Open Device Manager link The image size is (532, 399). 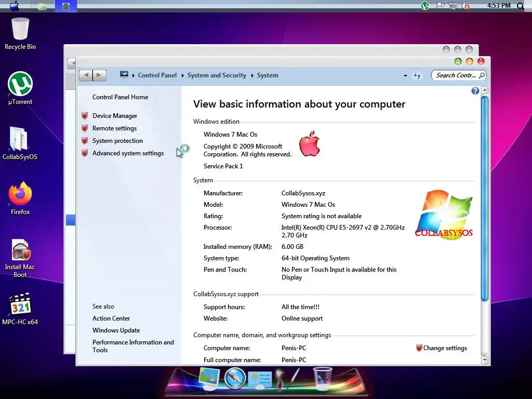pos(115,116)
